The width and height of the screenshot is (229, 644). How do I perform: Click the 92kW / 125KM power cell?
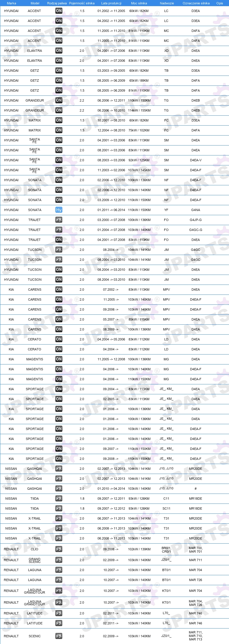coord(139,160)
